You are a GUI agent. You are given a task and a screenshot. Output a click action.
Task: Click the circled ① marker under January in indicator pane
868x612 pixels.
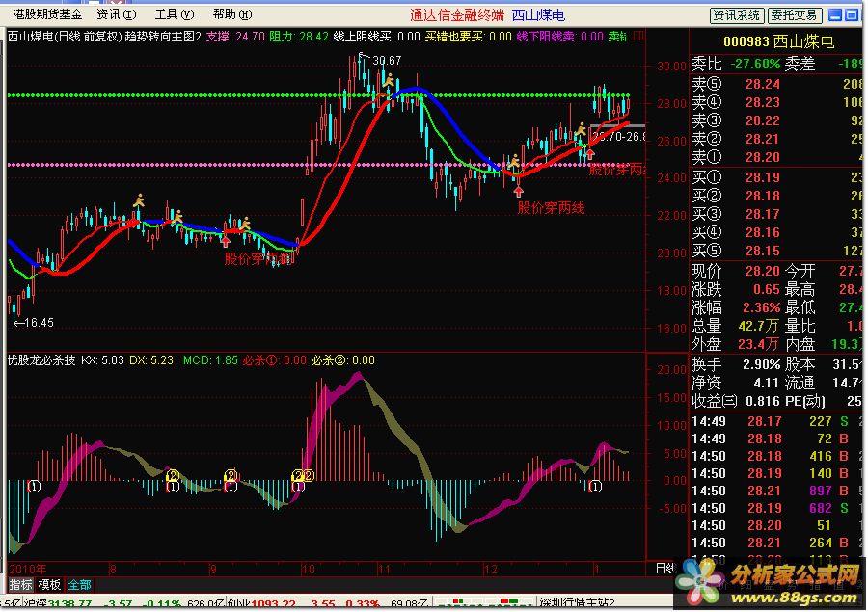coord(595,487)
